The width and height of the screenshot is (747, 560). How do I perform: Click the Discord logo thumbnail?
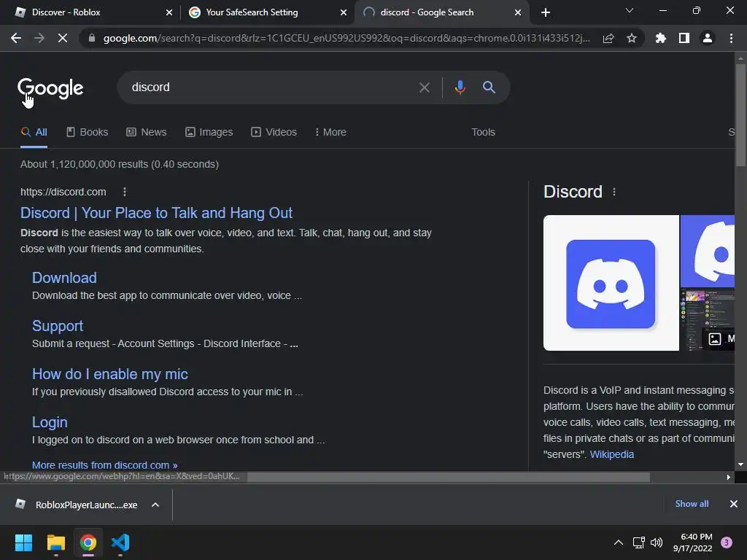[611, 283]
